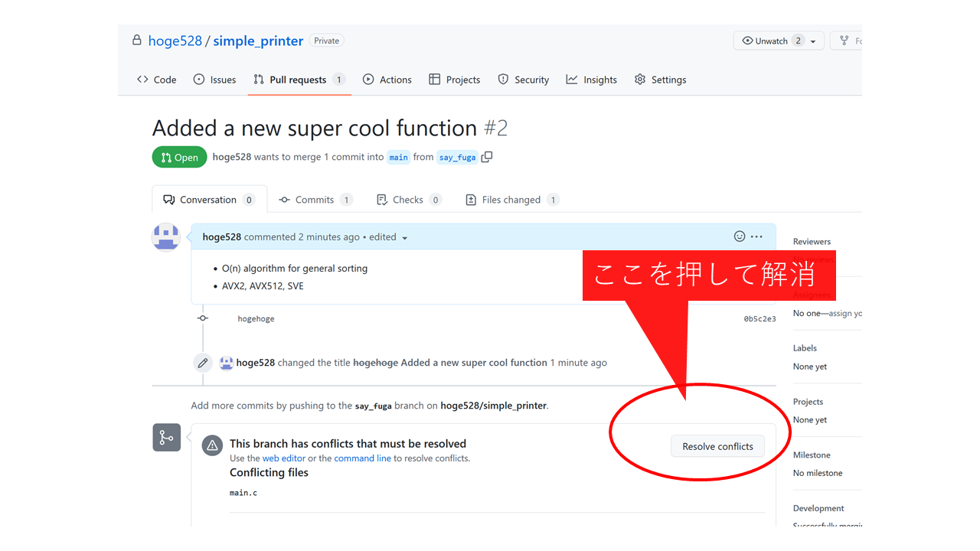Follow the web editor link

[283, 458]
